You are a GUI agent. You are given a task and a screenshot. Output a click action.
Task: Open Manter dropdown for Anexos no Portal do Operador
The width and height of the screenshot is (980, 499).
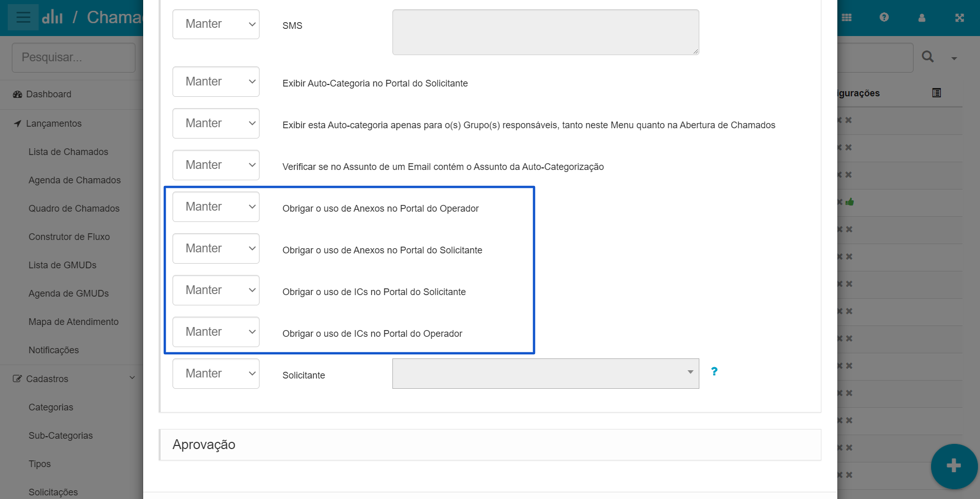coord(216,207)
